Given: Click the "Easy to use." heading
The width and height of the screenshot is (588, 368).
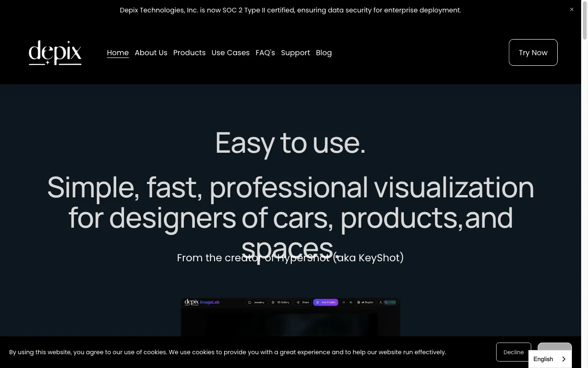Looking at the screenshot, I should point(290,143).
